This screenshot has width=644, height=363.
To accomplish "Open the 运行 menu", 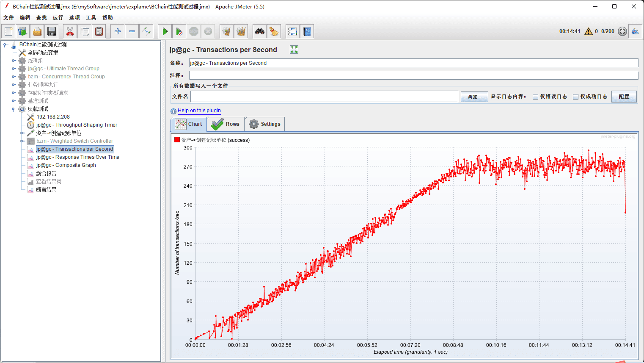I will [58, 18].
